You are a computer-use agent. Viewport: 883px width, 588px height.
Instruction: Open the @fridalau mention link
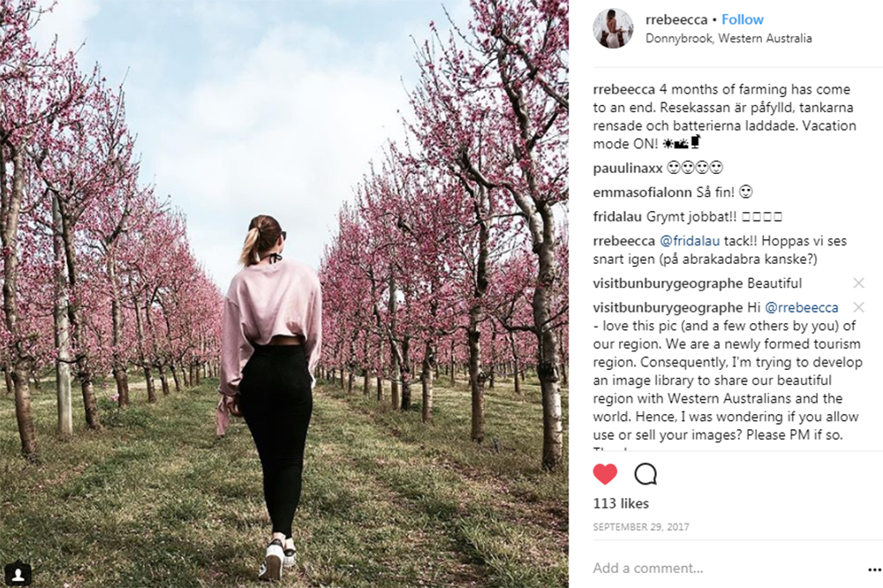coord(690,241)
